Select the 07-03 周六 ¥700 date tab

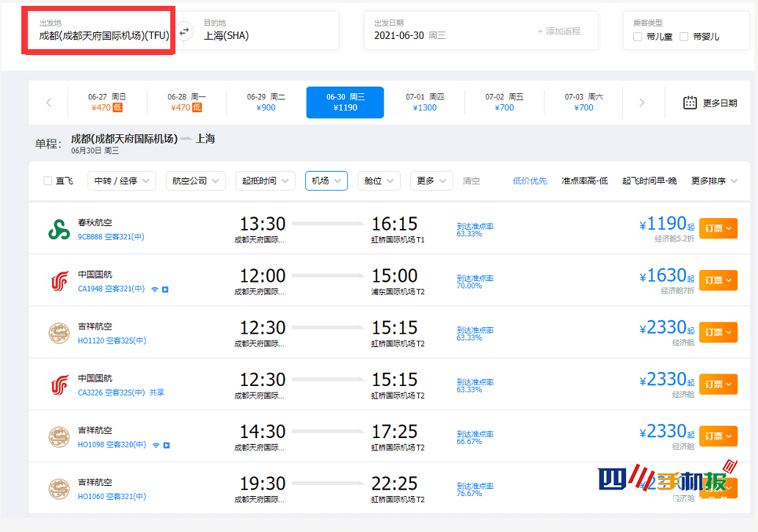pyautogui.click(x=583, y=103)
